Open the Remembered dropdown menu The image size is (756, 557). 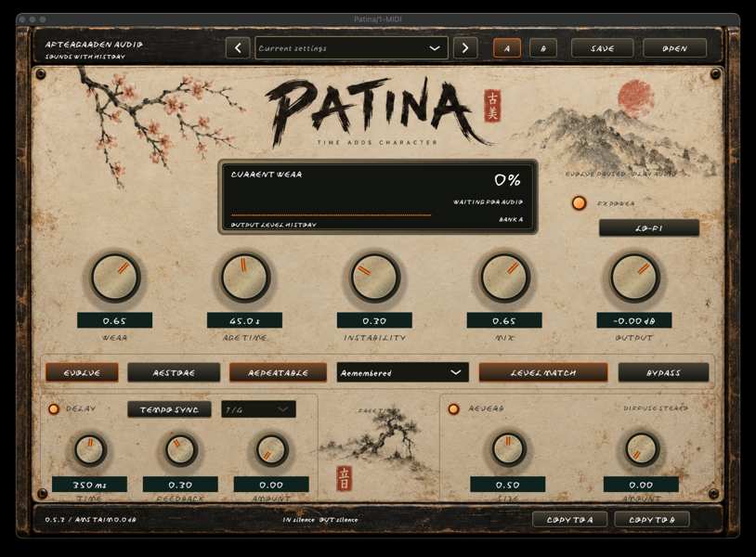(x=402, y=372)
